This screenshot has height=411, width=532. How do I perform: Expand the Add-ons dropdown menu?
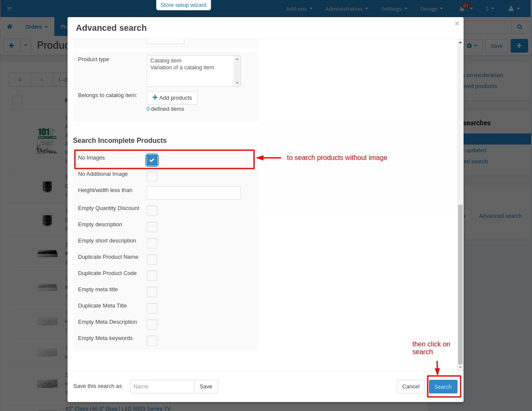299,9
